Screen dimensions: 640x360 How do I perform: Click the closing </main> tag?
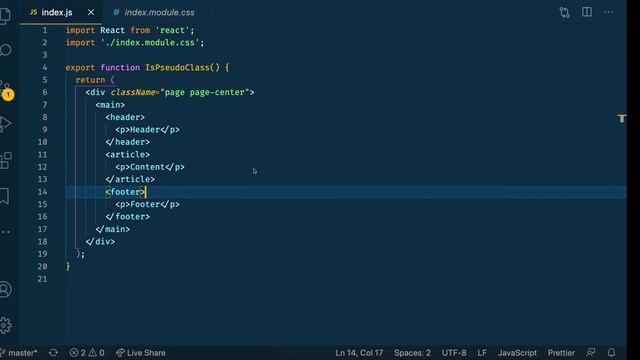tap(113, 229)
